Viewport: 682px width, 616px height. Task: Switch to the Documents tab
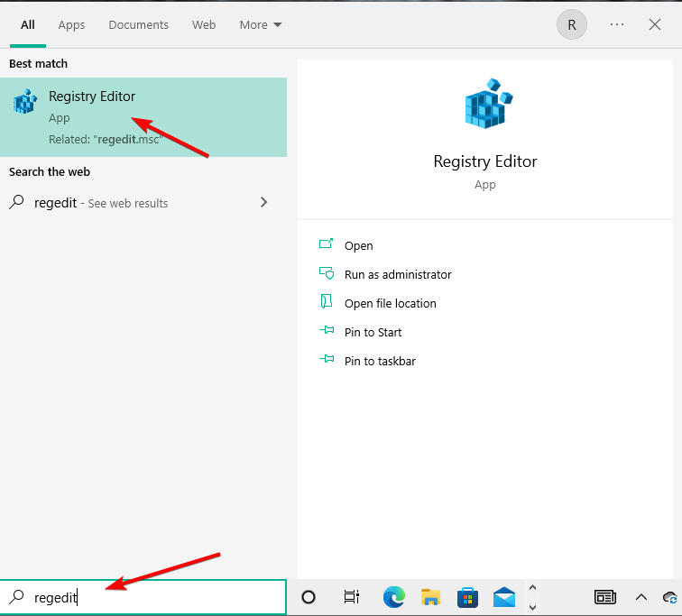click(138, 24)
